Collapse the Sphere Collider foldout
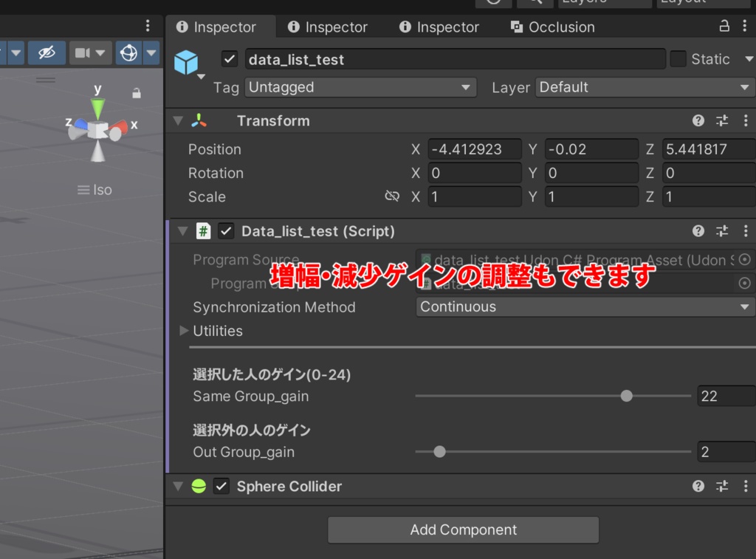This screenshot has height=559, width=756. click(x=179, y=486)
